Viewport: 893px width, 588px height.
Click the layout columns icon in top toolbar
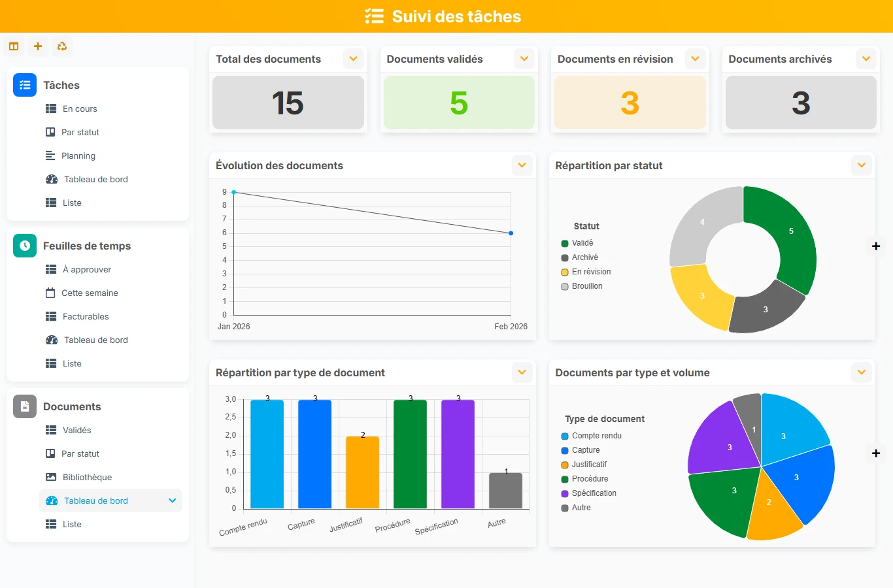(x=14, y=46)
